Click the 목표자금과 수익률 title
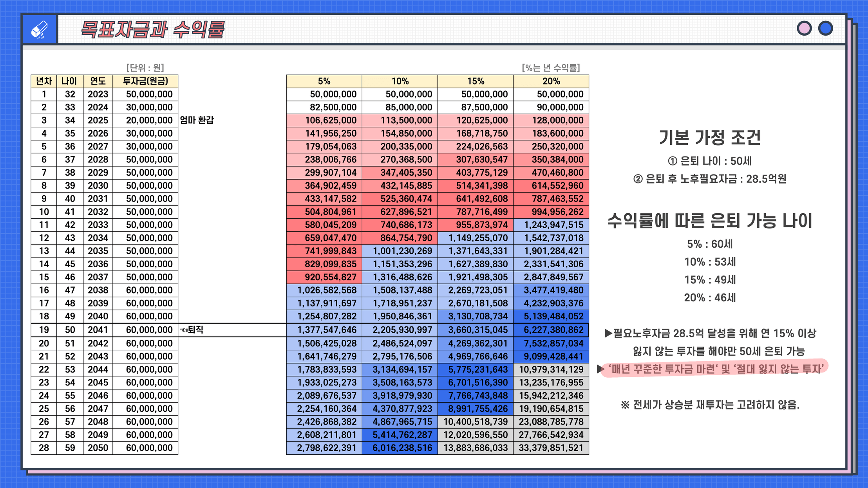 click(152, 29)
